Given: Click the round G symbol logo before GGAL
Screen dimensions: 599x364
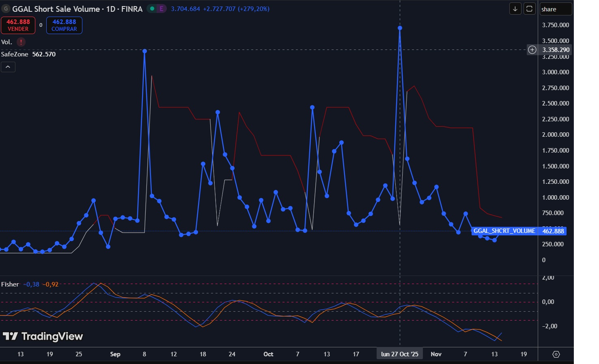Looking at the screenshot, I should coord(6,9).
